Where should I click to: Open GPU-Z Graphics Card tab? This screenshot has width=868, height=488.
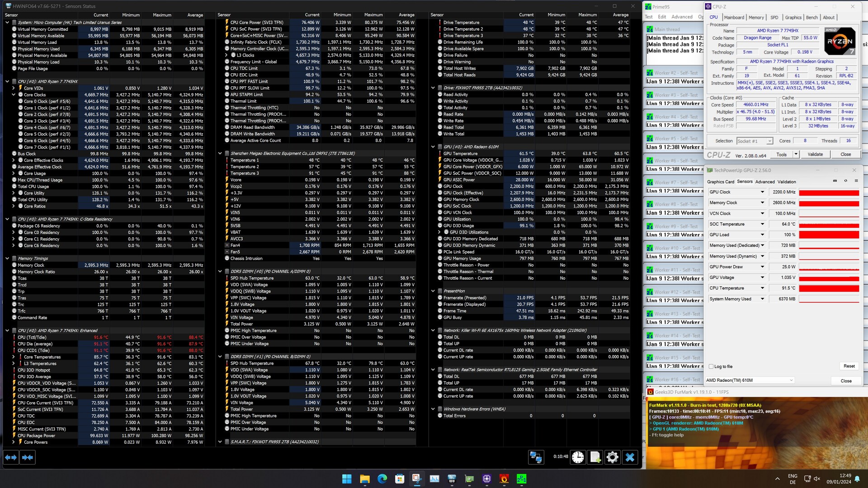pos(720,182)
